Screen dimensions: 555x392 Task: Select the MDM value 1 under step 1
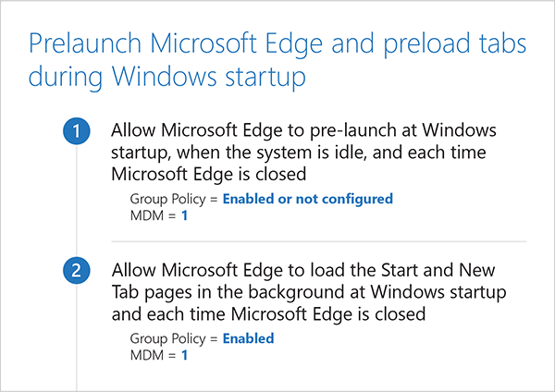tap(185, 214)
